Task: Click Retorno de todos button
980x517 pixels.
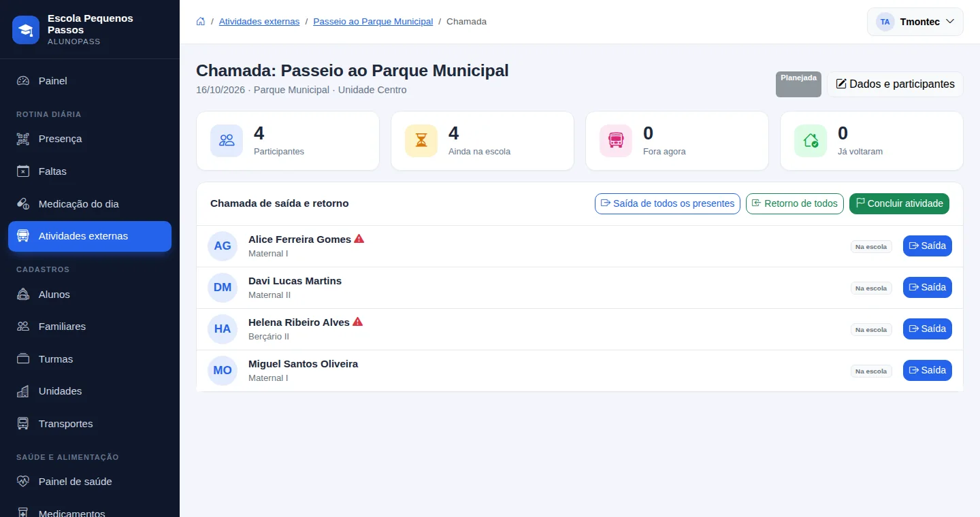Action: point(795,203)
